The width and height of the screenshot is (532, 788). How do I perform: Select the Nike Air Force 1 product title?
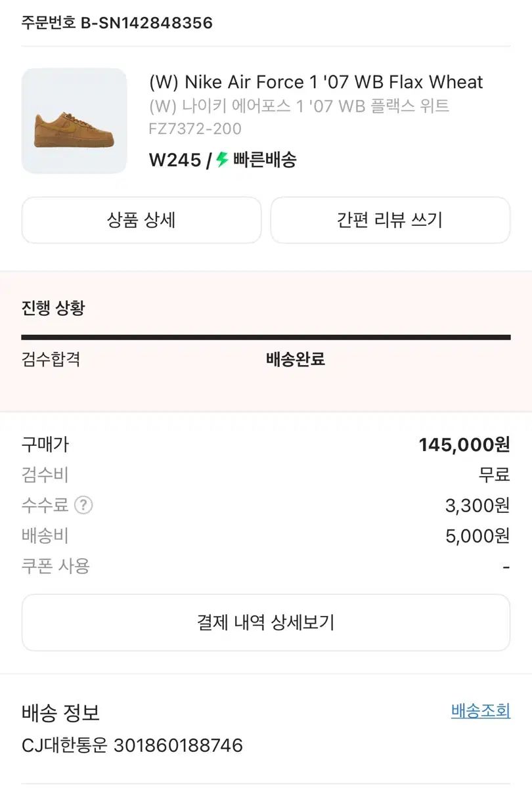pos(316,82)
